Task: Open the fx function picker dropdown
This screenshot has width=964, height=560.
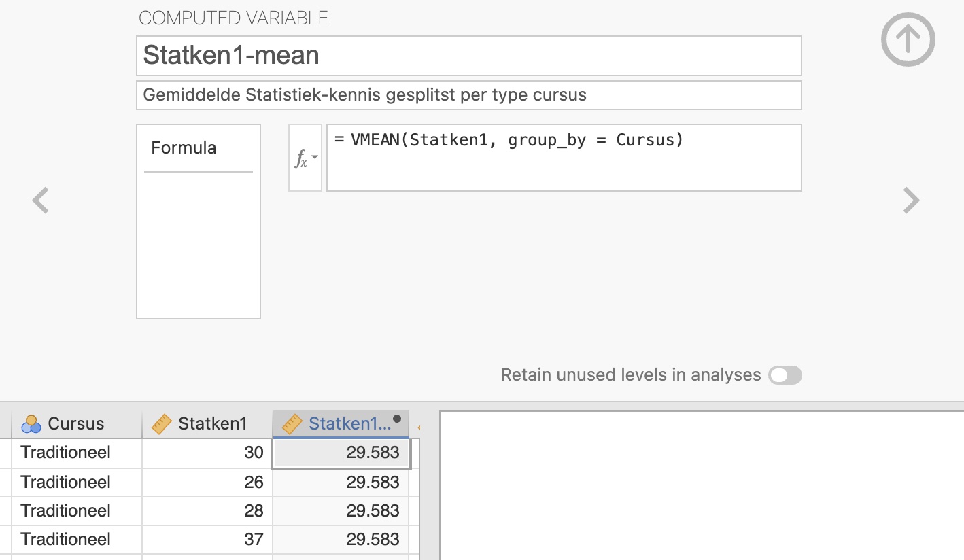Action: click(x=305, y=158)
